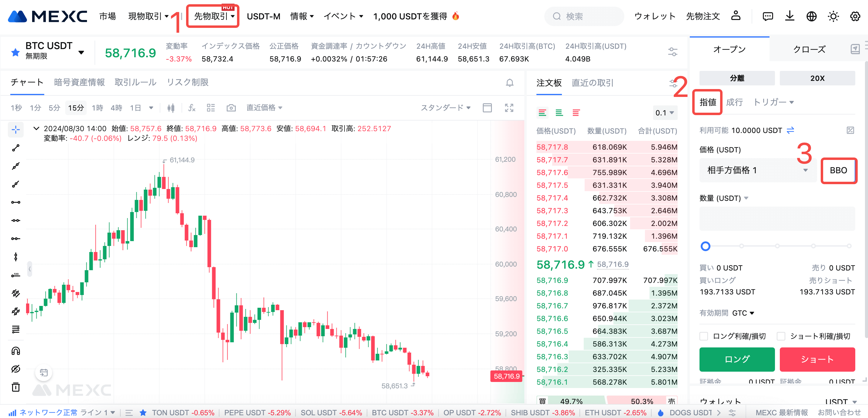Screen dimensions: 868x418
Task: Click the 数量 (USDT) input field
Action: click(777, 219)
